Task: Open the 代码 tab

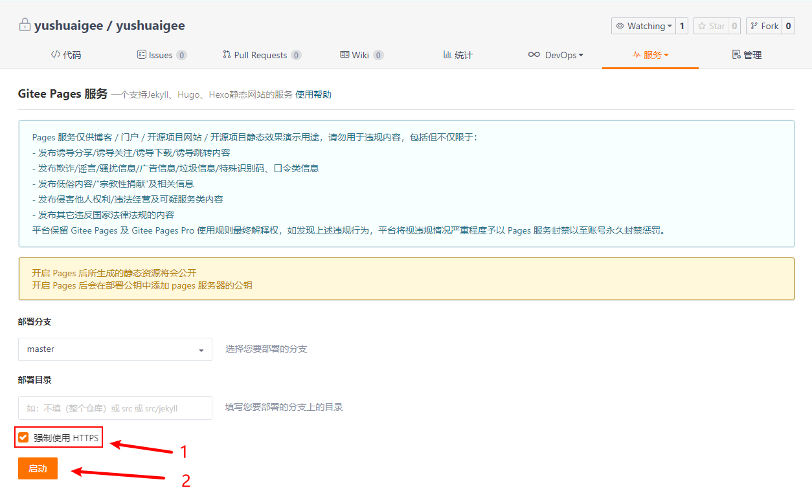Action: [66, 55]
